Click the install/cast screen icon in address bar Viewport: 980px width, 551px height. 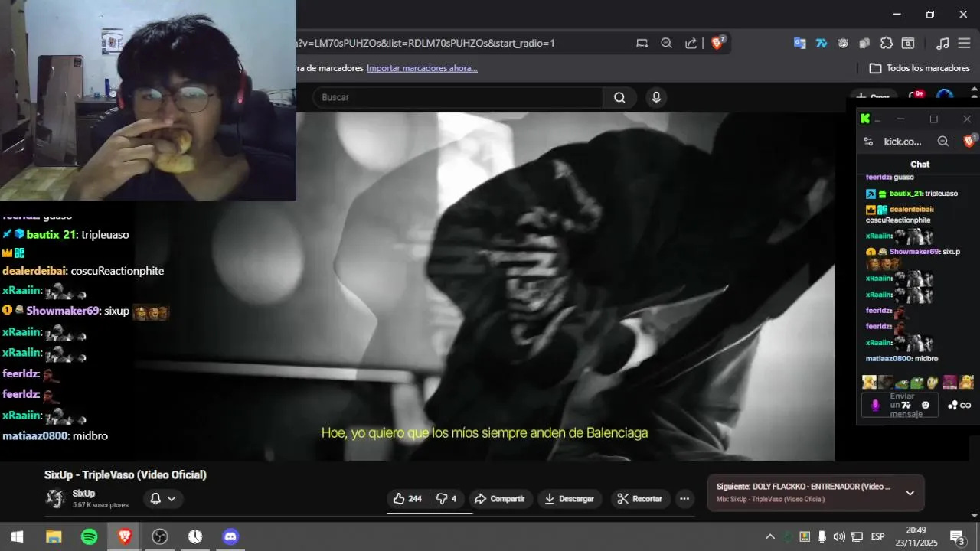pyautogui.click(x=642, y=43)
